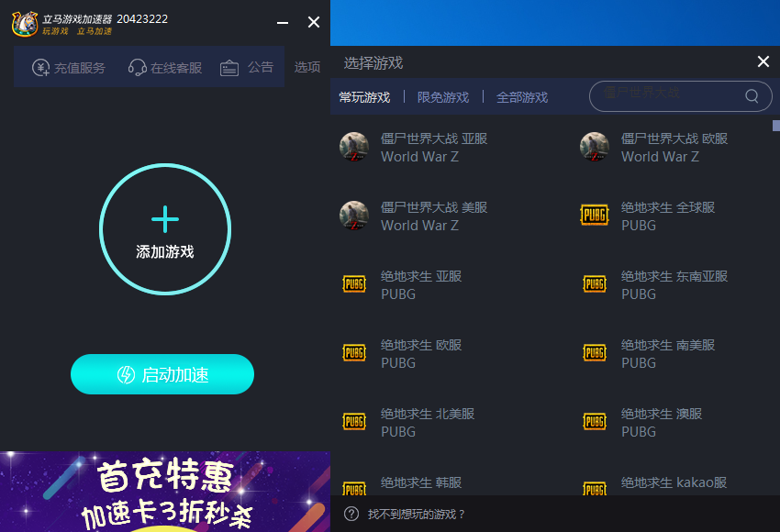The height and width of the screenshot is (532, 780).
Task: Click the question mark help icon
Action: (x=351, y=514)
